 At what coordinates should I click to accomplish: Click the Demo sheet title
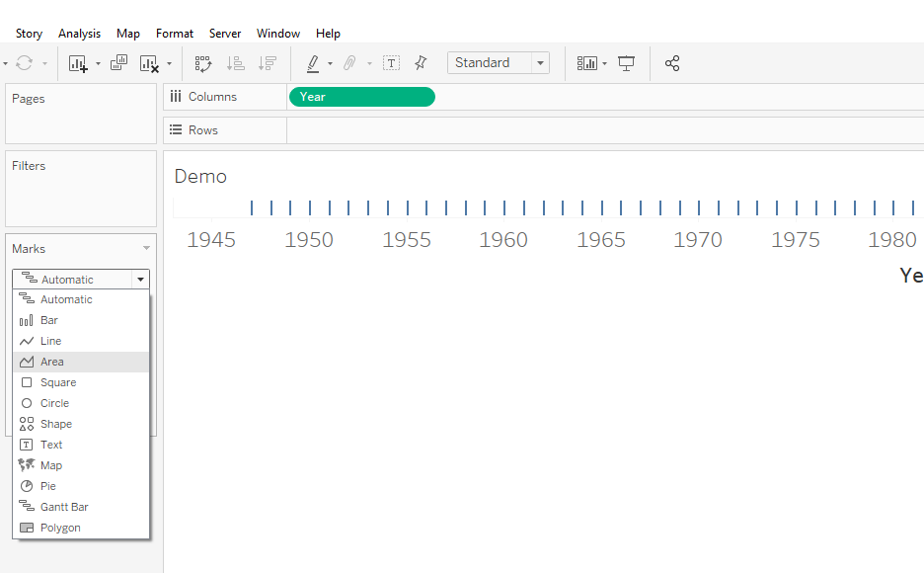coord(200,176)
